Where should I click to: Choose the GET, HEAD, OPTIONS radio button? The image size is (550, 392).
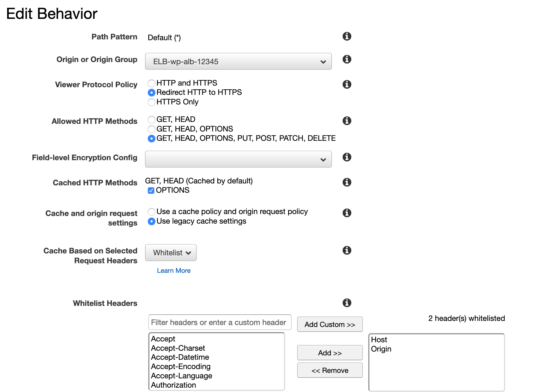coord(151,129)
